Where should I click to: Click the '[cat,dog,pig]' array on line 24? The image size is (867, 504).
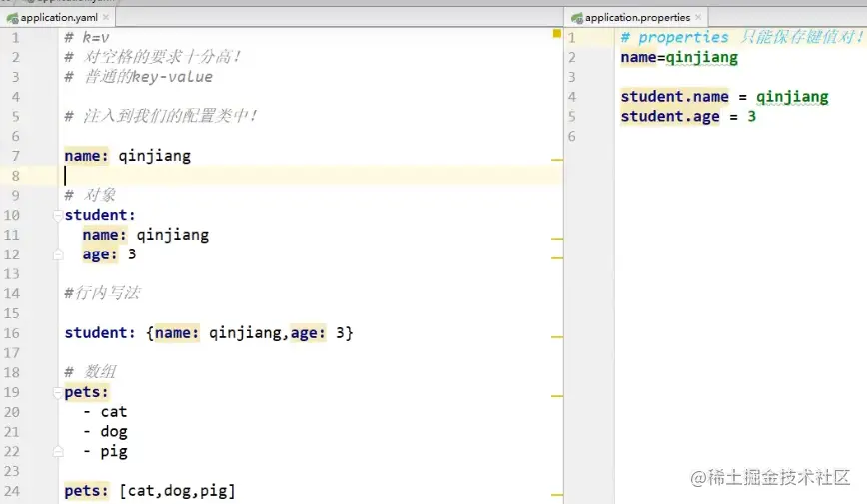[178, 491]
